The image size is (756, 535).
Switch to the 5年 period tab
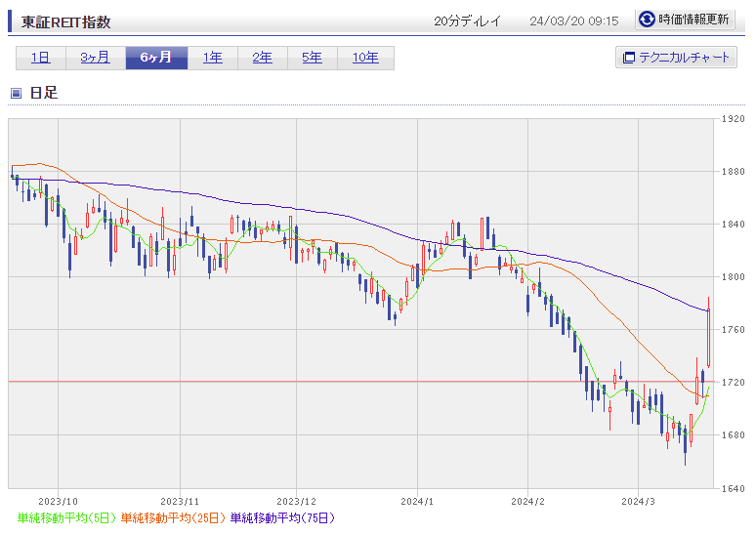point(312,58)
